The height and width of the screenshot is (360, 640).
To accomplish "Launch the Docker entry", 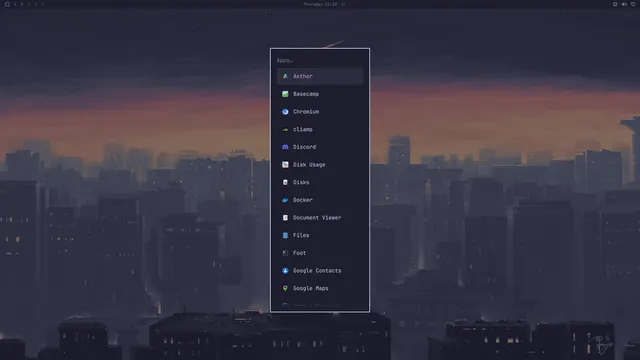I will coord(320,200).
